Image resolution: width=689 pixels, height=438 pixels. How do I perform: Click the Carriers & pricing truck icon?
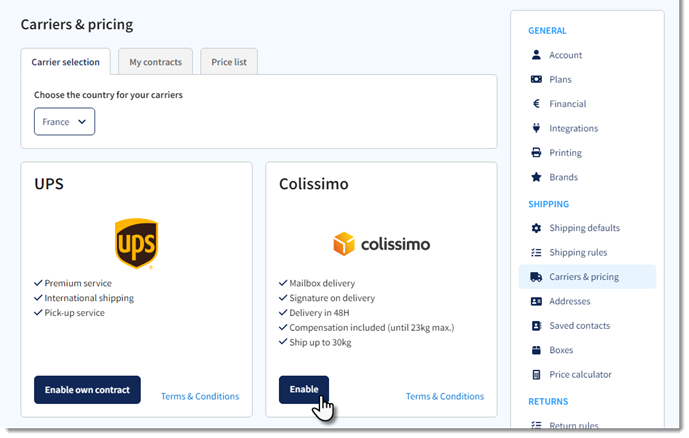click(x=536, y=277)
